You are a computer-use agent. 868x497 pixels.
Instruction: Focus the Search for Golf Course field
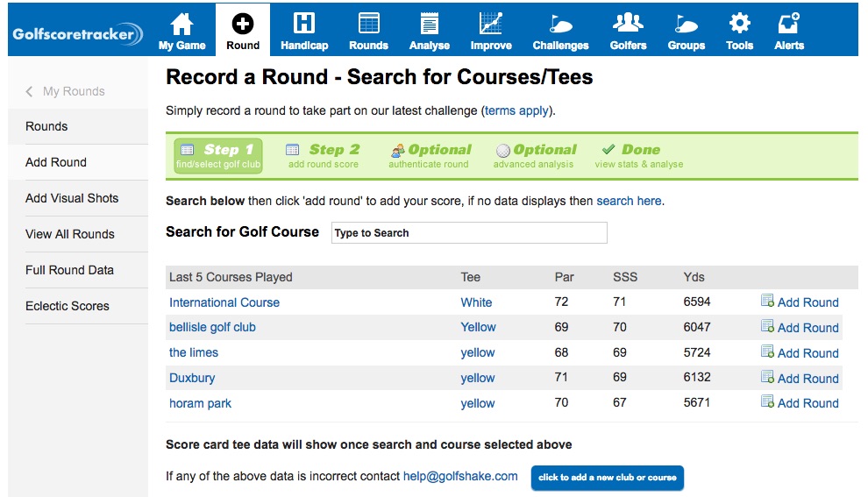(x=469, y=233)
